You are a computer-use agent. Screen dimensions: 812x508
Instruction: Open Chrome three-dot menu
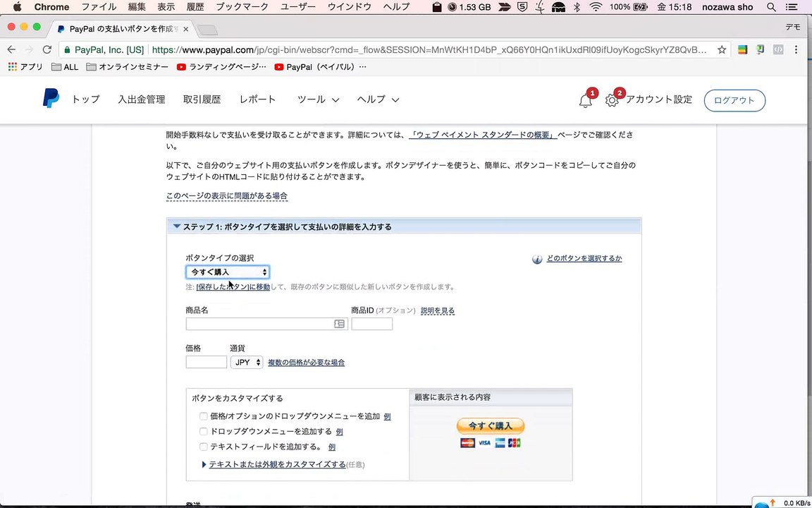796,50
